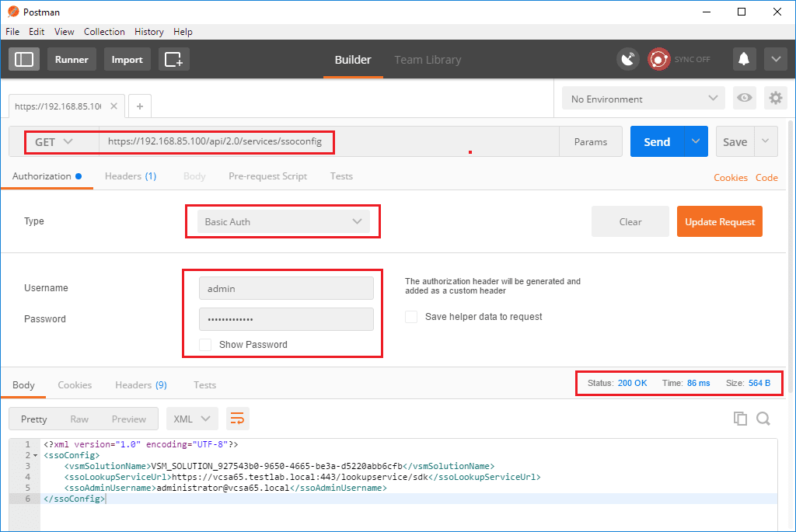This screenshot has width=796, height=532.
Task: Toggle the sidebar panel icon
Action: pos(24,60)
